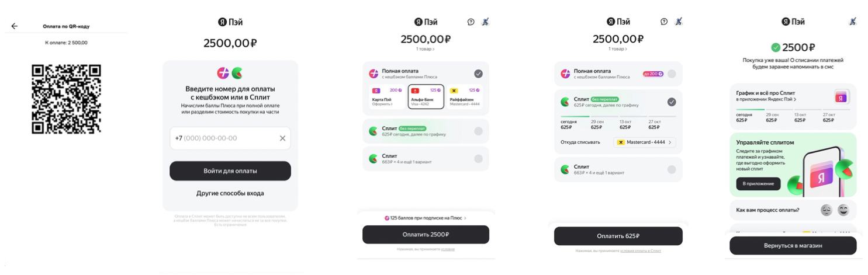
Task: Expand '125 баллов при подписке на Плюс'
Action: [426, 218]
